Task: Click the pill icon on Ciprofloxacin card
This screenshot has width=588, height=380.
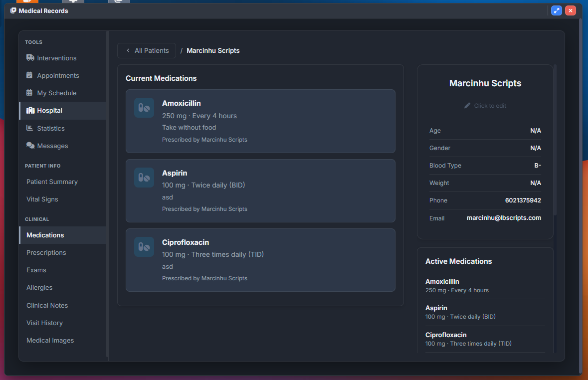Action: (x=144, y=247)
